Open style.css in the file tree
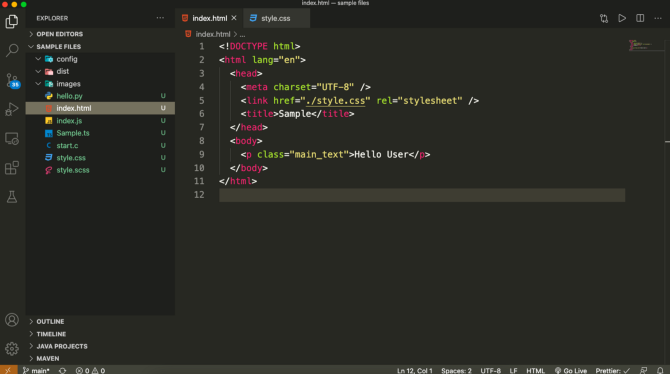Viewport: 670px width, 374px height. [x=71, y=158]
